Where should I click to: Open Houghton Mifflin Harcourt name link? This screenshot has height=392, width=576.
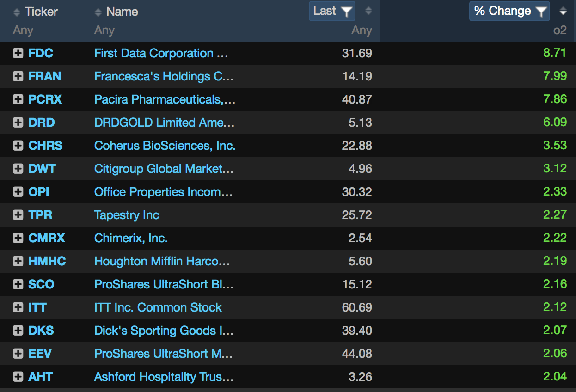pos(162,261)
